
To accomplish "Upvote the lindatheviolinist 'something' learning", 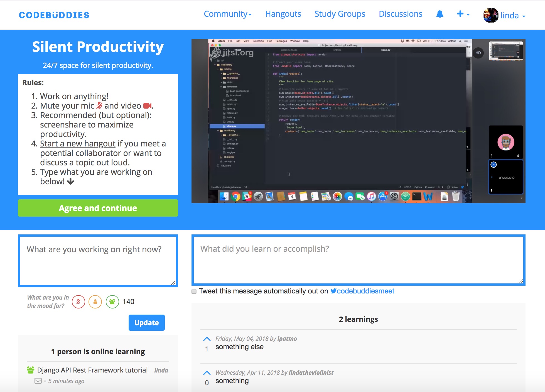I will pos(207,373).
